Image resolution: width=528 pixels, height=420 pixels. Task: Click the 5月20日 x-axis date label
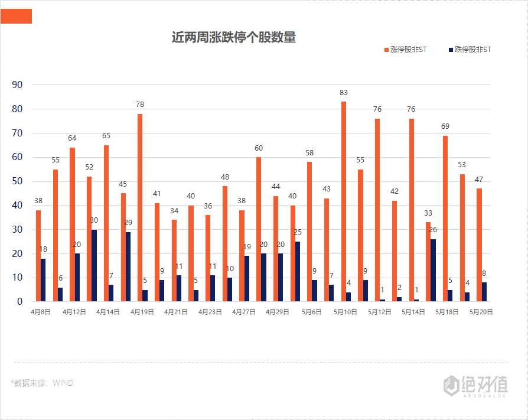(x=481, y=311)
